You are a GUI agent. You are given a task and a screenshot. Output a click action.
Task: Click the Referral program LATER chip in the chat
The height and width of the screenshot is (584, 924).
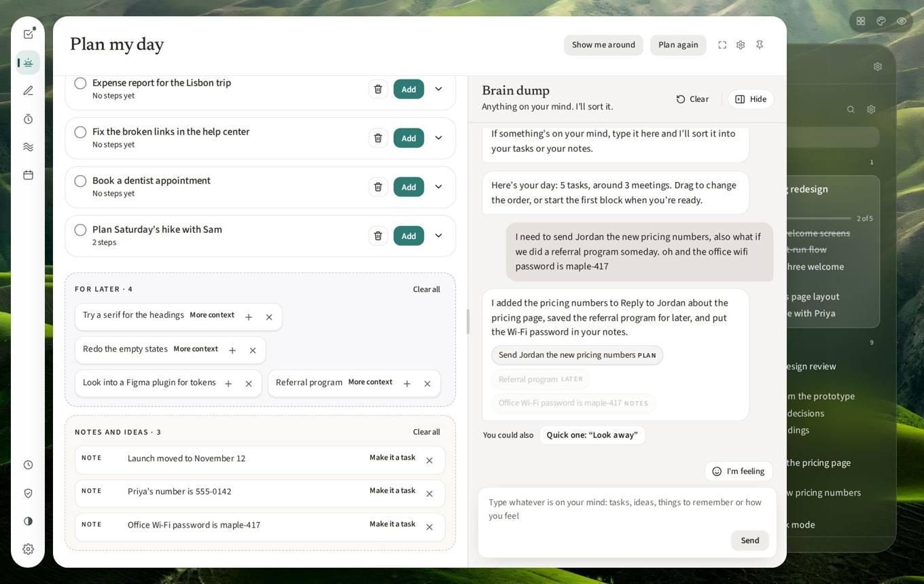(540, 380)
